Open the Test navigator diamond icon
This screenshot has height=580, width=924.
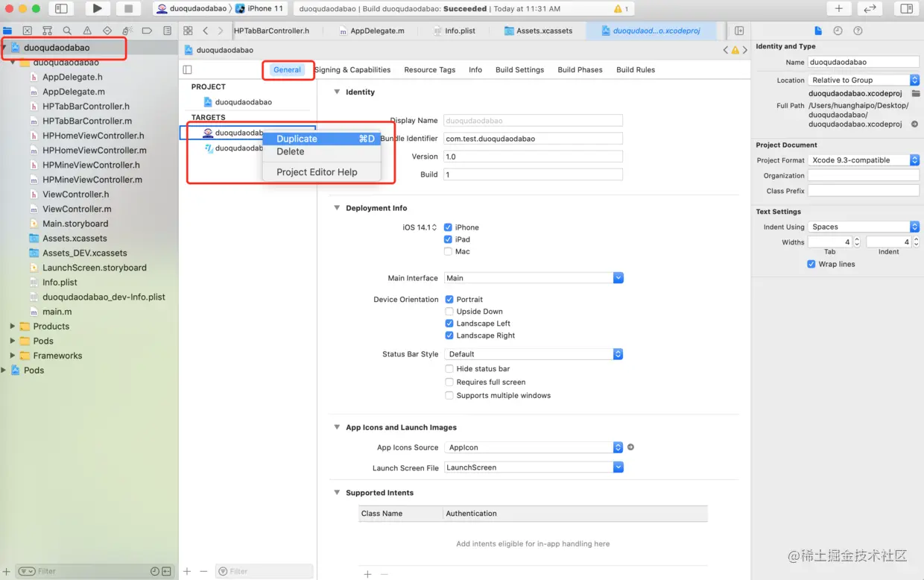pyautogui.click(x=107, y=31)
